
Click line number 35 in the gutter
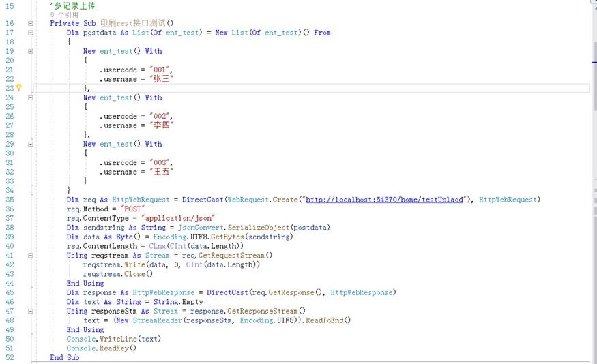pyautogui.click(x=10, y=200)
